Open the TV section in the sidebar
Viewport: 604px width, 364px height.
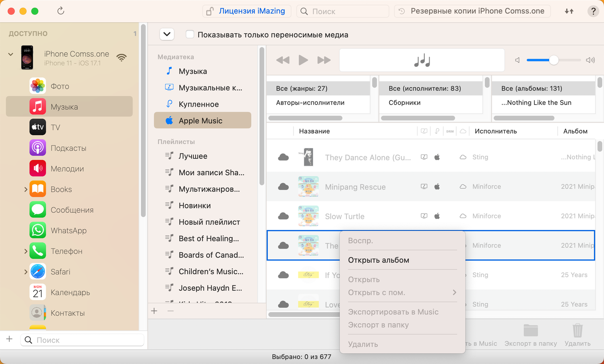tap(69, 128)
